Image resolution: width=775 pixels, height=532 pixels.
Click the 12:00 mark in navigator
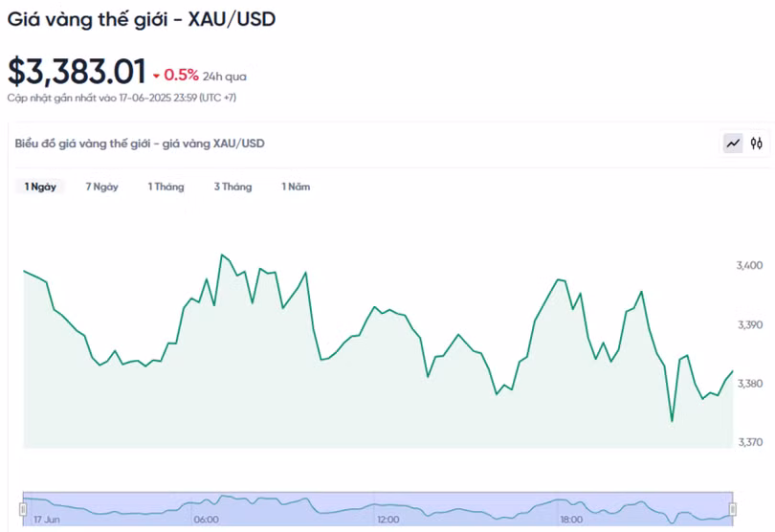click(x=387, y=520)
